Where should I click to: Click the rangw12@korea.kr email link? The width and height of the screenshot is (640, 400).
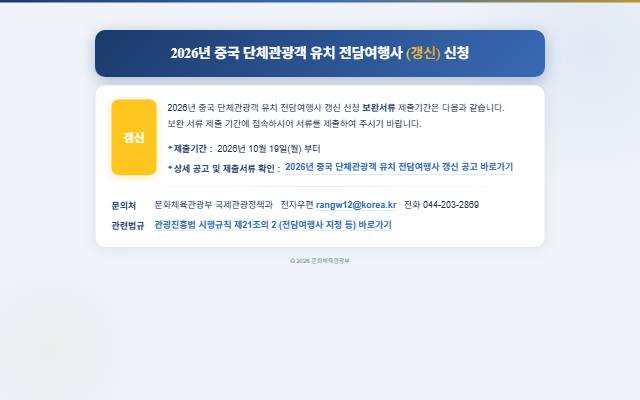[356, 205]
